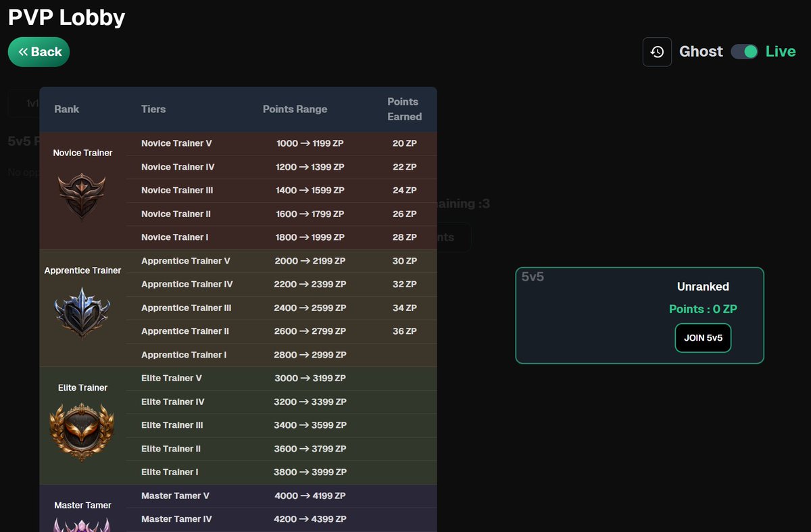Click the 'Points Range' column header
The height and width of the screenshot is (532, 811).
(x=295, y=109)
